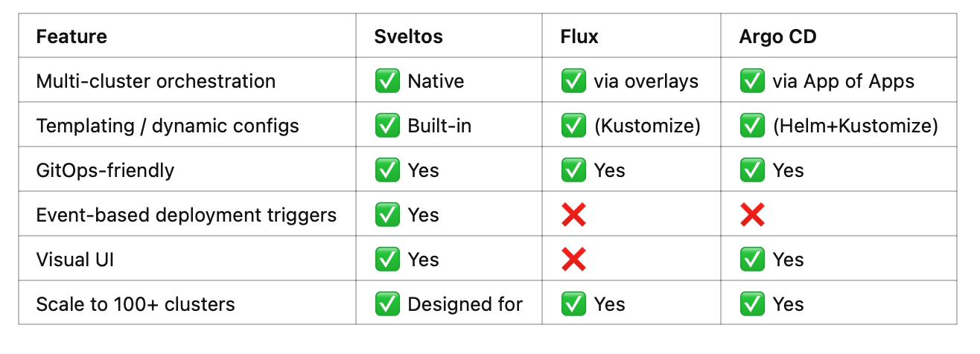Viewport: 980px width, 354px height.
Task: Click the 'Scale to 100+ clusters' row label
Action: (x=136, y=304)
